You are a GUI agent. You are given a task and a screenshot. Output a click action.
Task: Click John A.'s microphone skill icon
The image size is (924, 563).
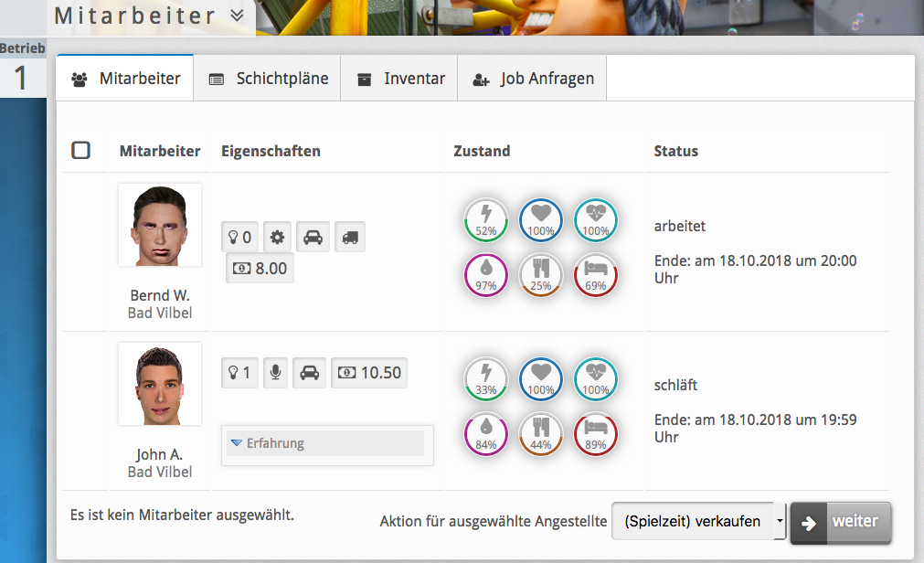pos(274,373)
